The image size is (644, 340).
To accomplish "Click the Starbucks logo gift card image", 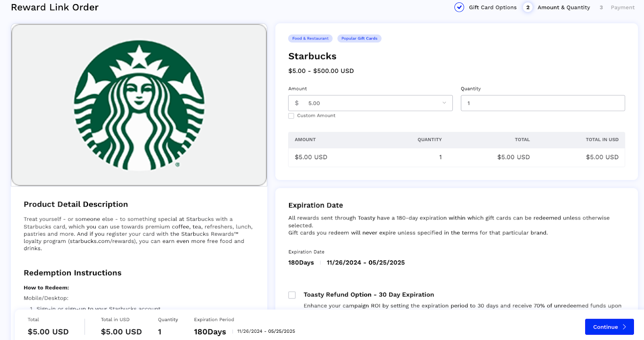I will point(139,105).
